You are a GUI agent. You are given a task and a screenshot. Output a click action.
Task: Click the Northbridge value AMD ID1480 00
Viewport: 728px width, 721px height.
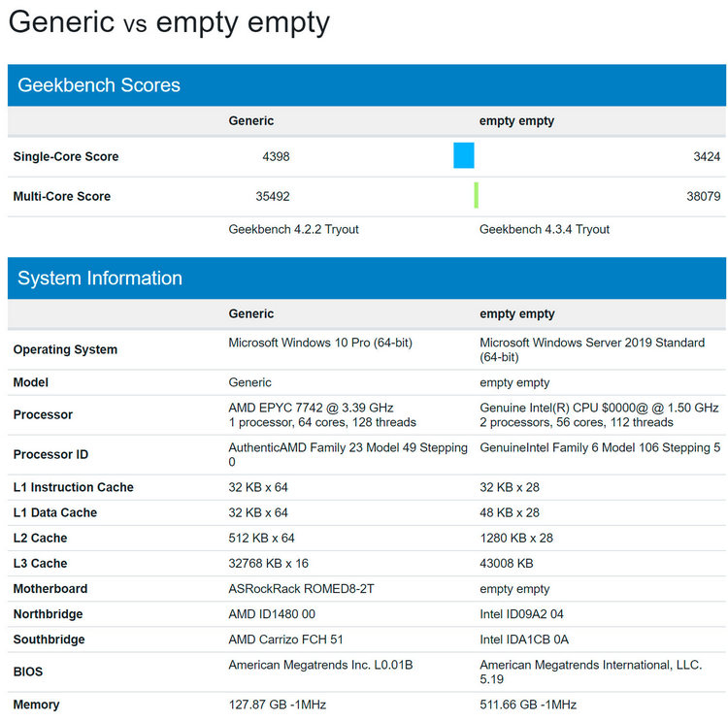[x=272, y=614]
